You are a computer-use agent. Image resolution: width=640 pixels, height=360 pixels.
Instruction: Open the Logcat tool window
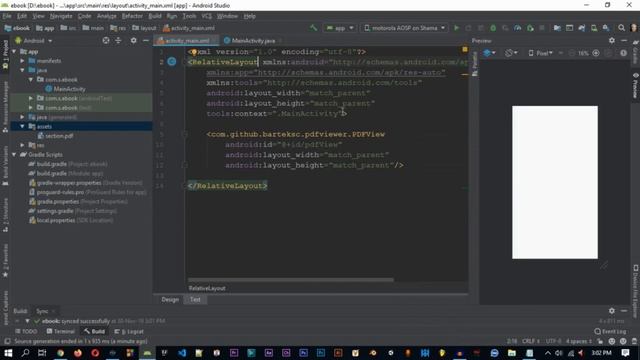point(129,331)
